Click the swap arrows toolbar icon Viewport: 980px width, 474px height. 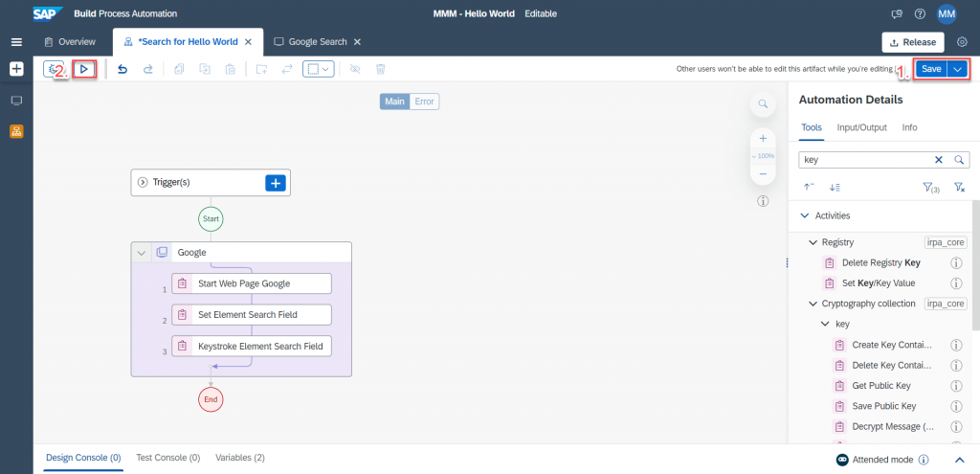(287, 69)
